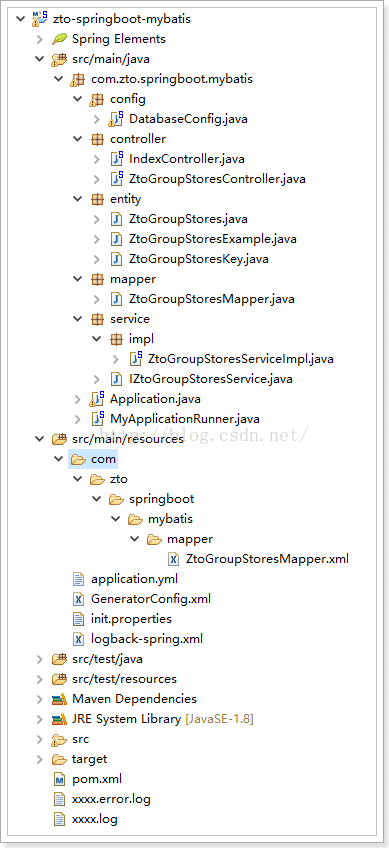Select src/test/resources folder
Viewport: 389px width, 848px height.
[124, 679]
